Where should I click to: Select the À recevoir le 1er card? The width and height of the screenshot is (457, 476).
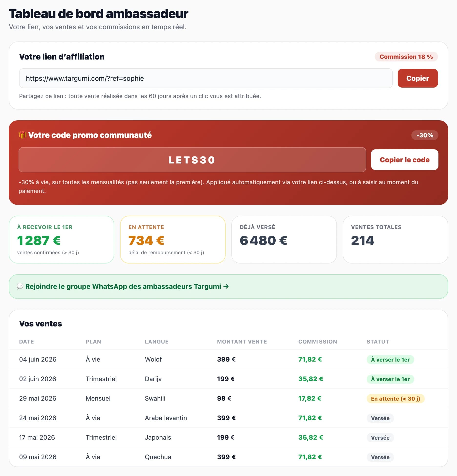pyautogui.click(x=62, y=240)
